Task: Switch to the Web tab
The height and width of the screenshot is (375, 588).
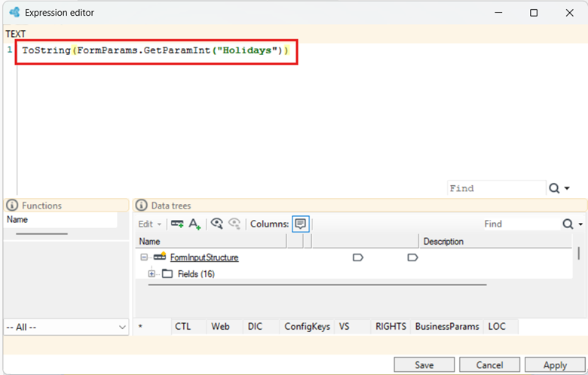Action: point(225,327)
